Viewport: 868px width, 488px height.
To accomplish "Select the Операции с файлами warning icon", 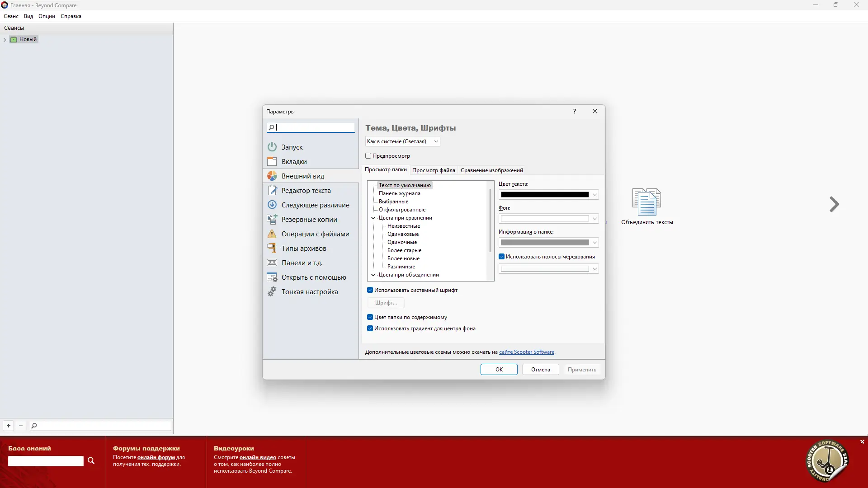I will tap(272, 234).
